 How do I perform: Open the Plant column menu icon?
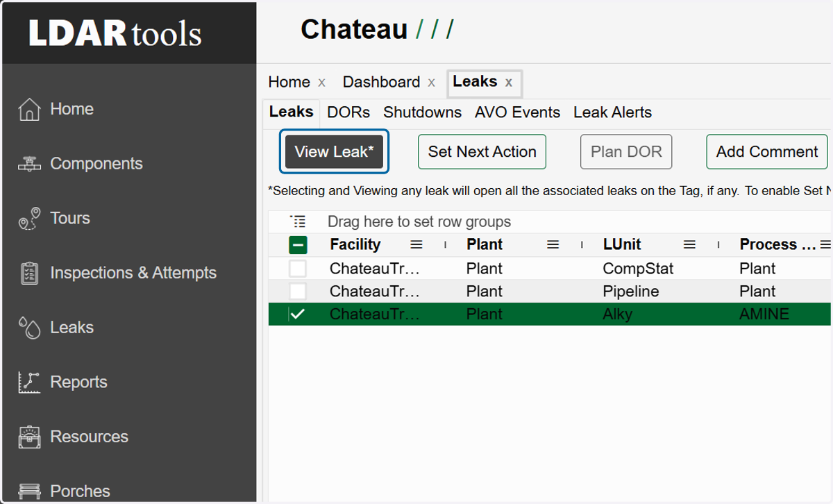coord(553,244)
